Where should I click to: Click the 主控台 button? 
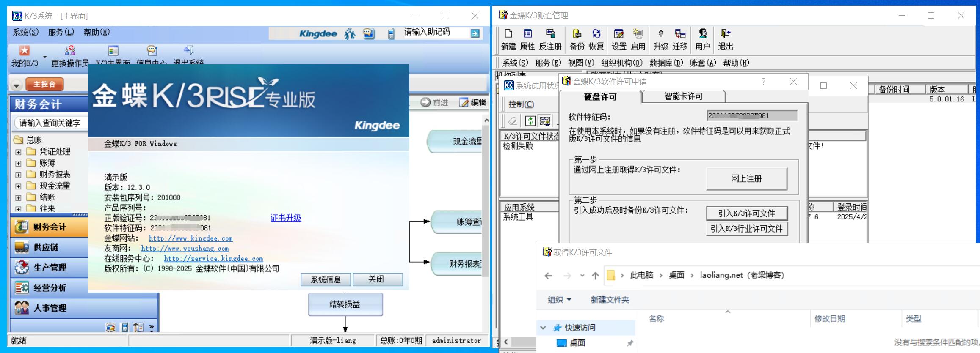(x=44, y=84)
